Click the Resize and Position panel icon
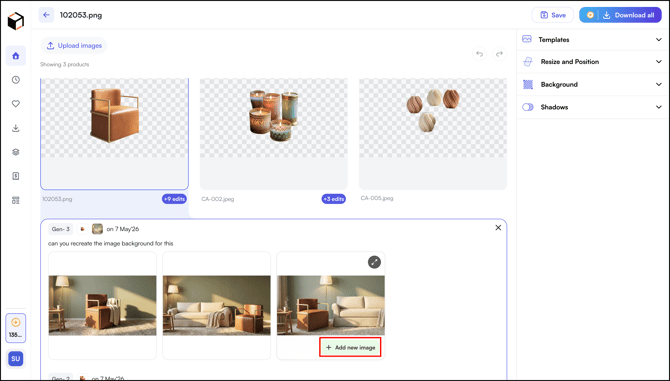The height and width of the screenshot is (381, 670). (x=528, y=62)
